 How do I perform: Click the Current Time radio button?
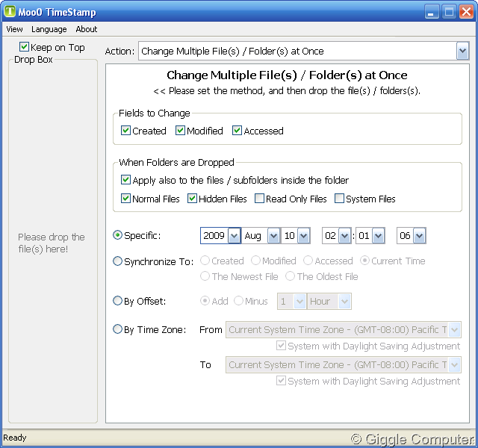(364, 261)
